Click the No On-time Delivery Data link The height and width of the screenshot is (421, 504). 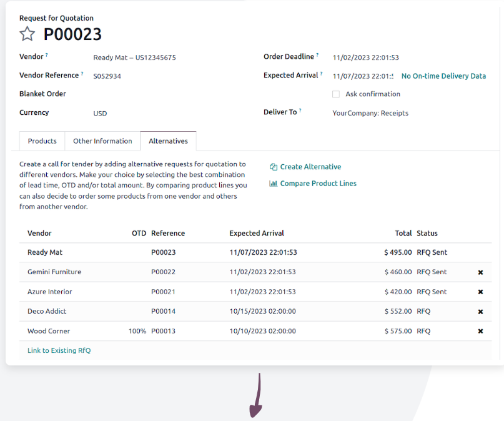click(x=443, y=76)
